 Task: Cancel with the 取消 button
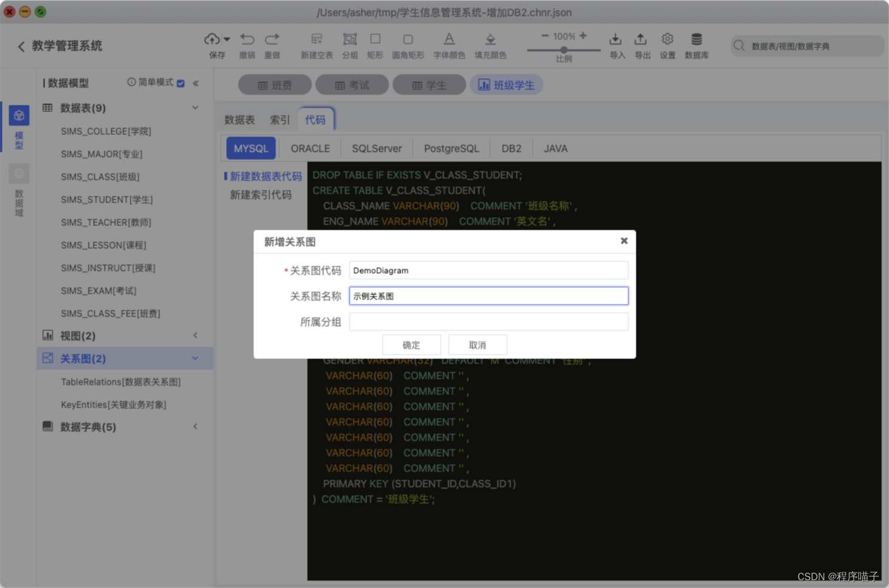pos(478,345)
